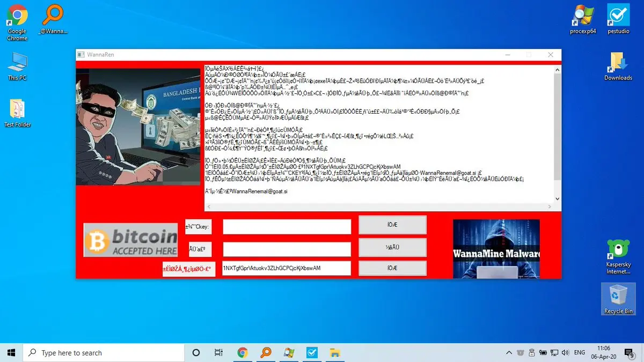Click the second empty input field
The width and height of the screenshot is (644, 362).
[287, 249]
